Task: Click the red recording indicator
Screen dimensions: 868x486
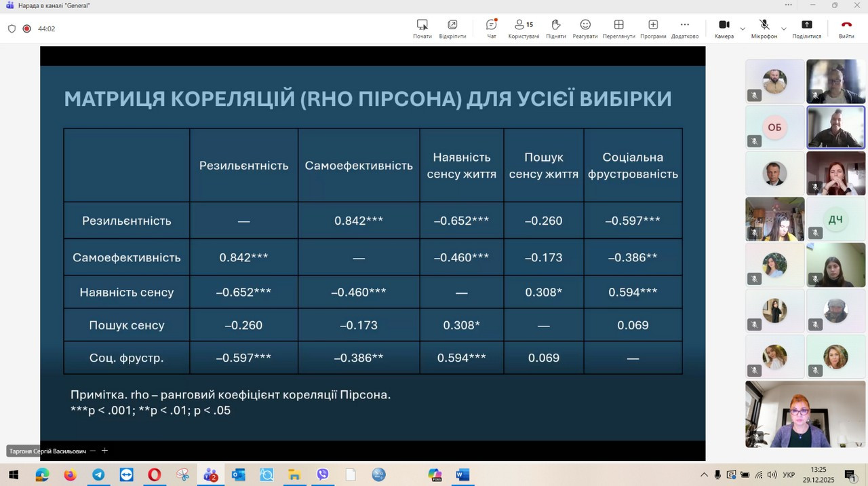Action: point(26,29)
